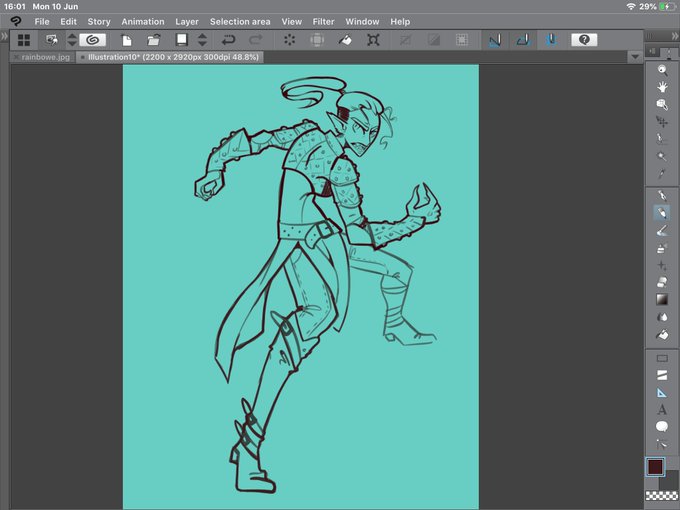
Task: Select the highlighted Pencil tool
Action: tap(662, 212)
